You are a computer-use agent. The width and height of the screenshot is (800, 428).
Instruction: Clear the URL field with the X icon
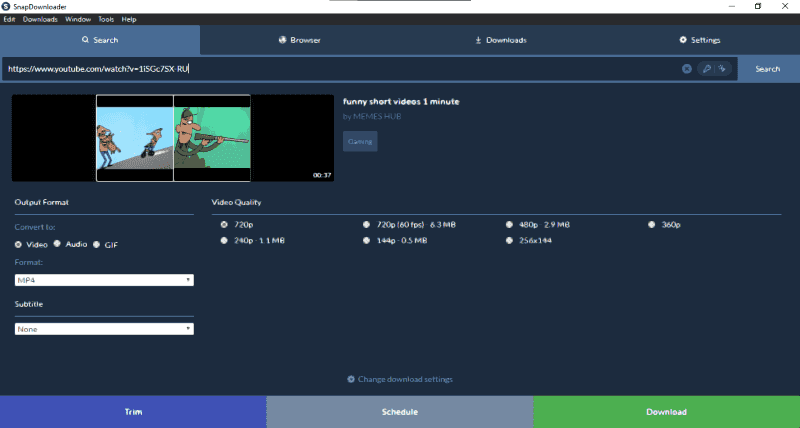687,69
